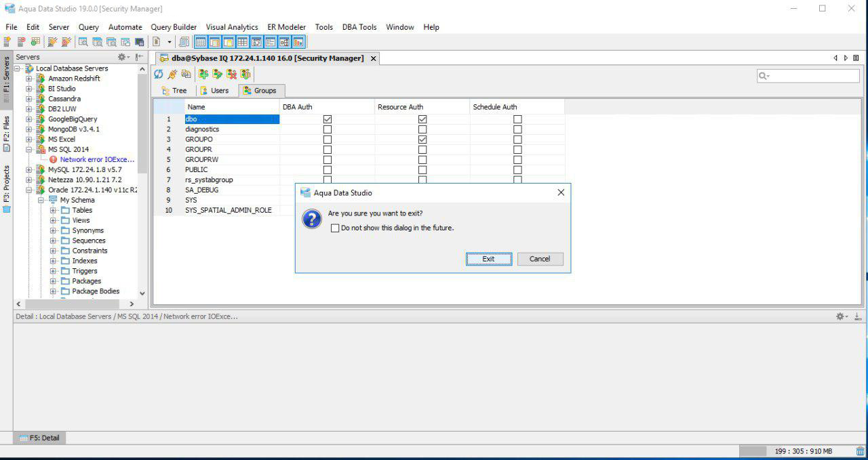This screenshot has width=868, height=460.
Task: Click the Schedule Auth column header
Action: pos(517,107)
